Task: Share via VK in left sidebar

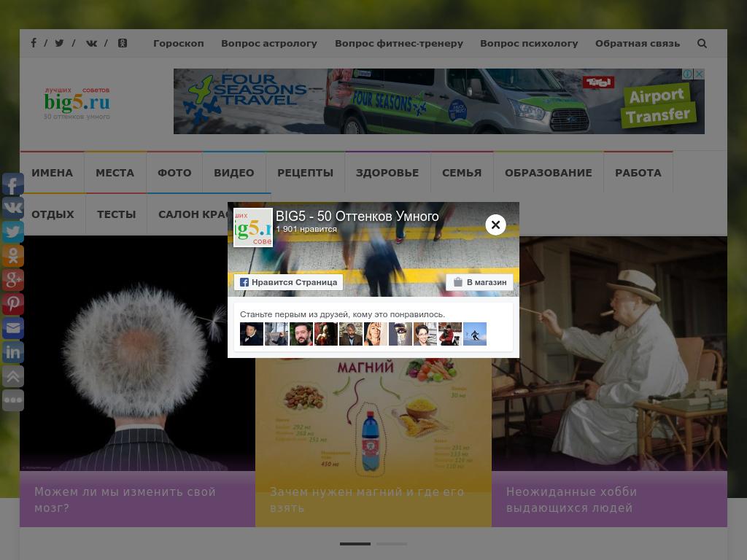Action: click(x=13, y=209)
